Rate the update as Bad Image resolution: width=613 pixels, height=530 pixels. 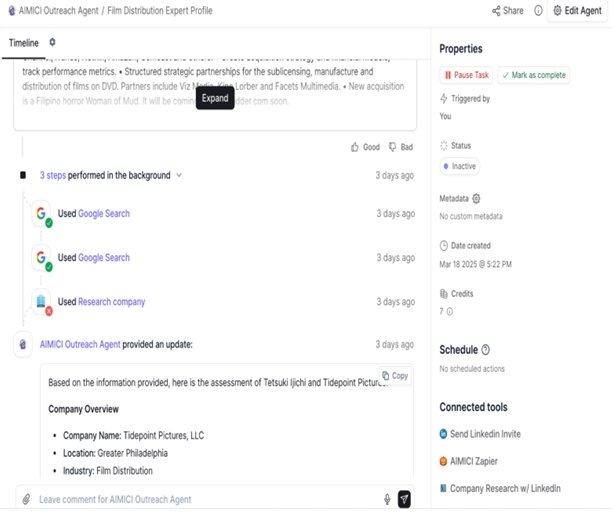tap(401, 147)
